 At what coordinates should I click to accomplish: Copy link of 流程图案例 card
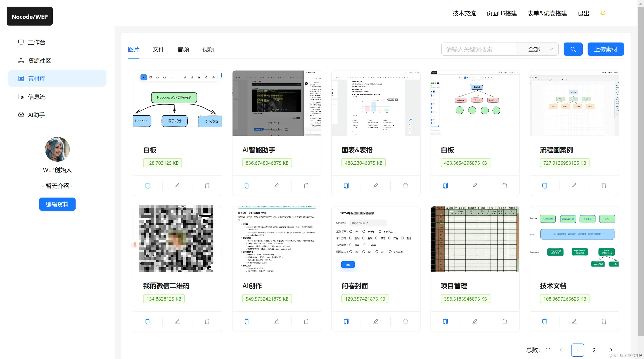(x=545, y=185)
